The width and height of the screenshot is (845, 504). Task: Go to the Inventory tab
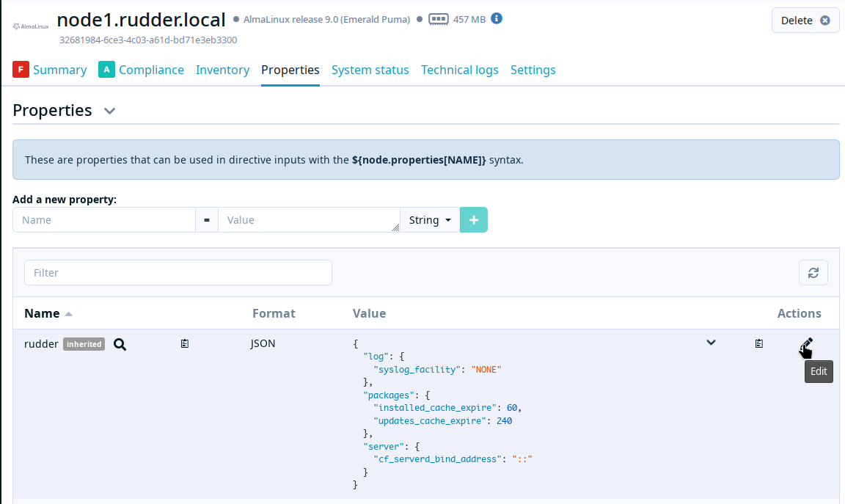[222, 70]
